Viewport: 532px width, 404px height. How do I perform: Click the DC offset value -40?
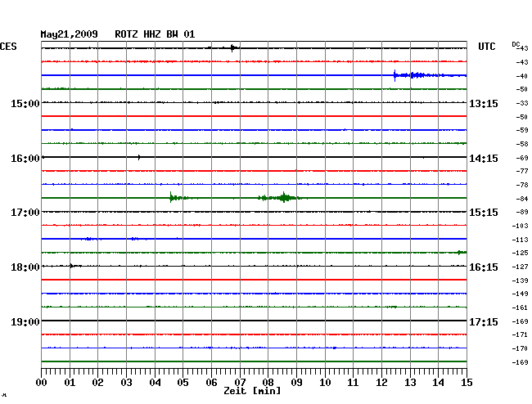522,76
